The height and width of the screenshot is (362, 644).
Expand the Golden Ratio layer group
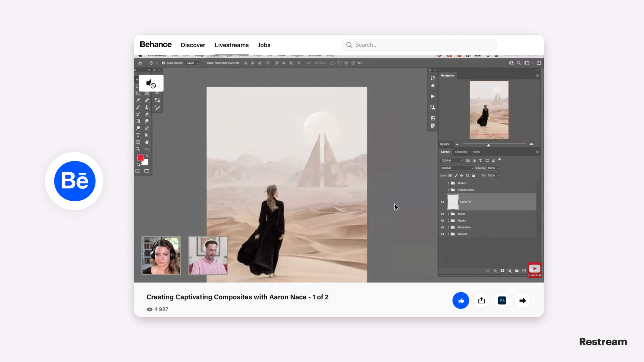[448, 189]
